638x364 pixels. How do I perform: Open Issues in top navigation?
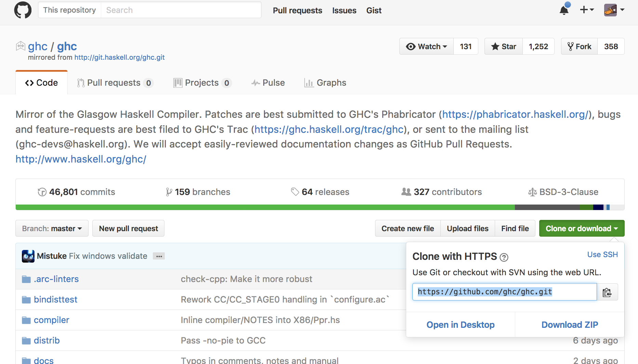[344, 11]
